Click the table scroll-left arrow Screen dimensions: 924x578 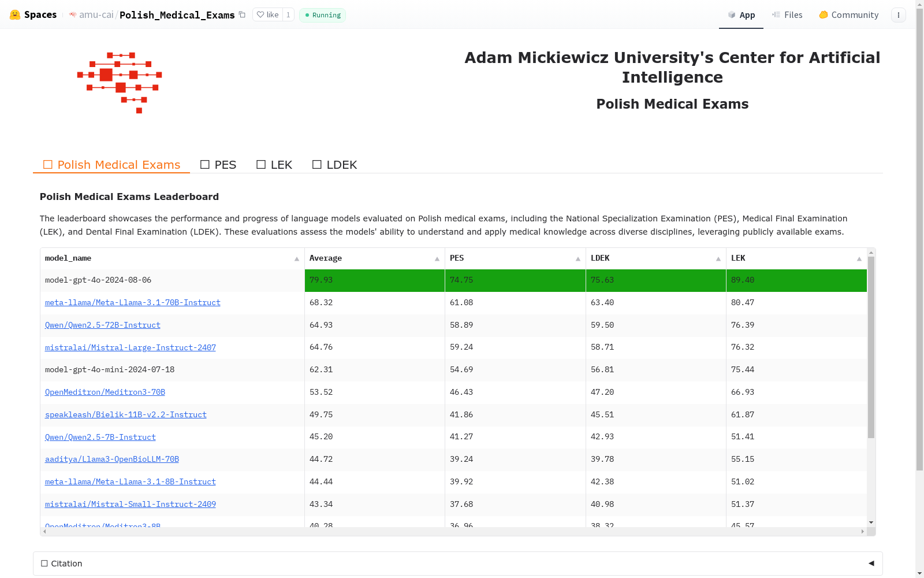point(44,531)
